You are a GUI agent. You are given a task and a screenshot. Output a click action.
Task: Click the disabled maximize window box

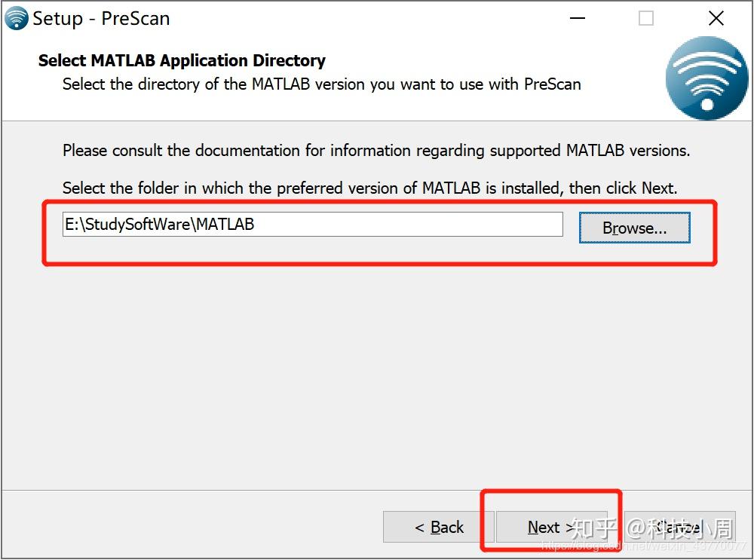[x=646, y=18]
